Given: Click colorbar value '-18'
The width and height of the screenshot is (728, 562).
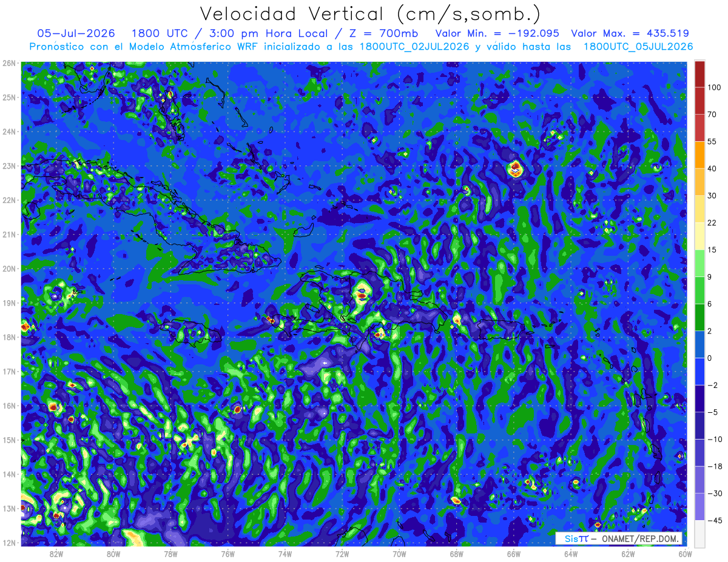Looking at the screenshot, I should pyautogui.click(x=714, y=466).
